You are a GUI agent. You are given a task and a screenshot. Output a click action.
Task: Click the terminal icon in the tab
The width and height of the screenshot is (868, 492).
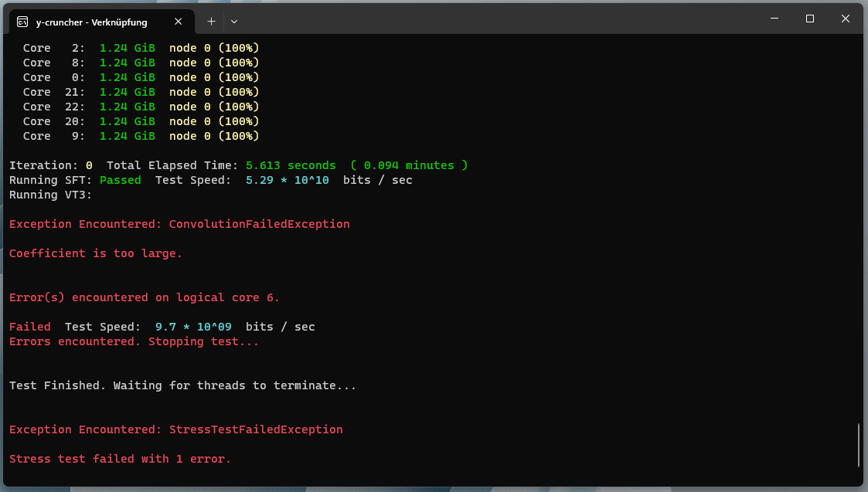[23, 22]
